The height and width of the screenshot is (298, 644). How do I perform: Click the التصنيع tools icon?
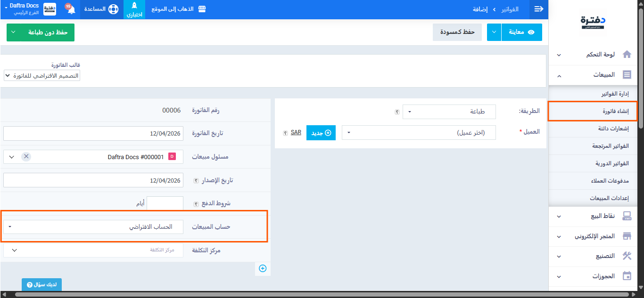tap(627, 256)
